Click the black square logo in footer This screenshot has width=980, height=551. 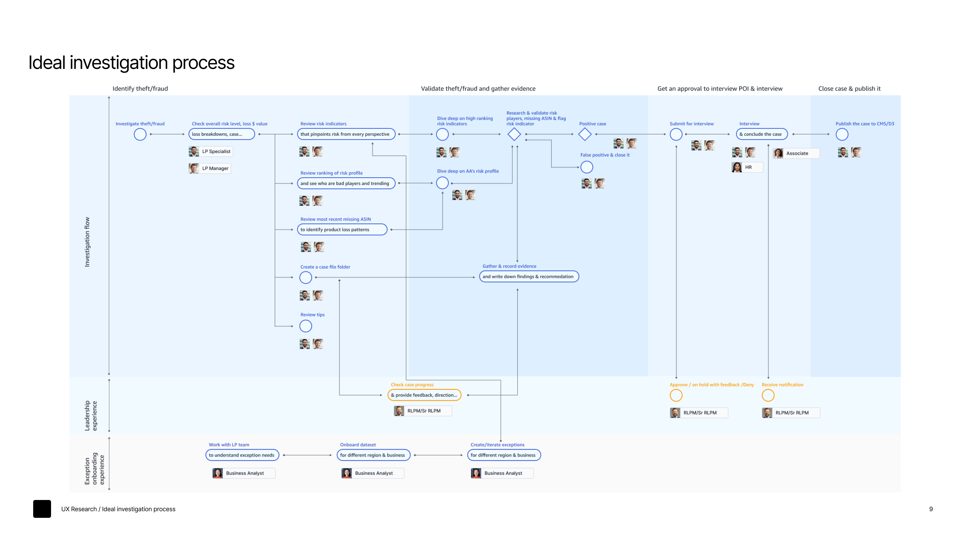42,509
